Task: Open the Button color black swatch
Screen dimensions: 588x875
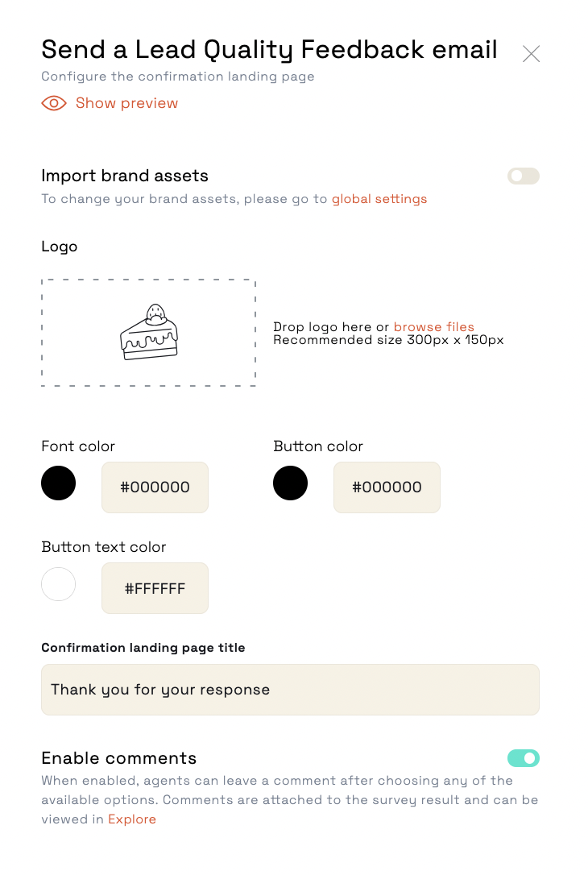Action: [x=290, y=483]
